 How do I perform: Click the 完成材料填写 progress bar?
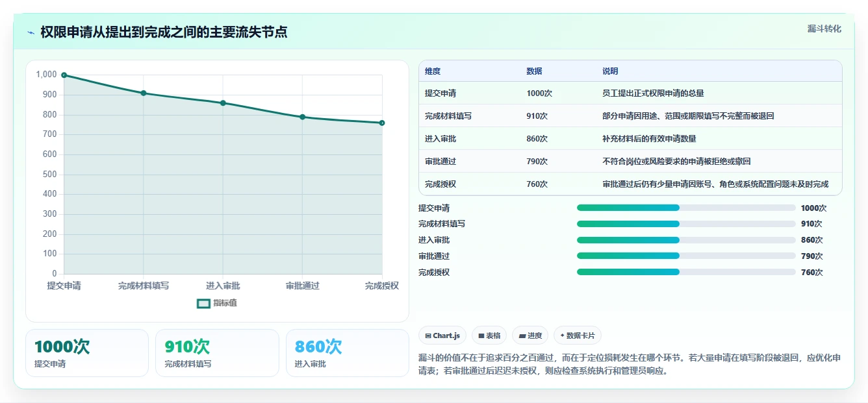[x=686, y=224]
